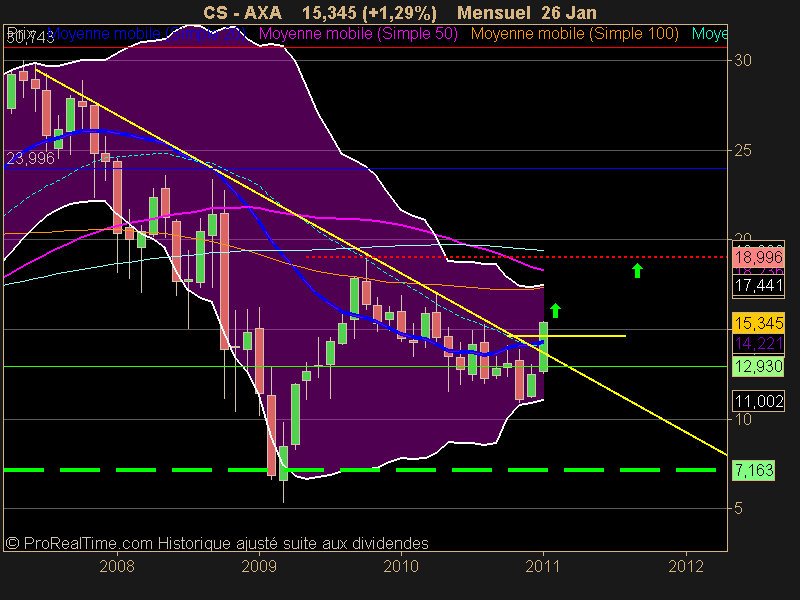Click the truncated cyan Moye legend entry
The width and height of the screenshot is (800, 600).
click(709, 34)
